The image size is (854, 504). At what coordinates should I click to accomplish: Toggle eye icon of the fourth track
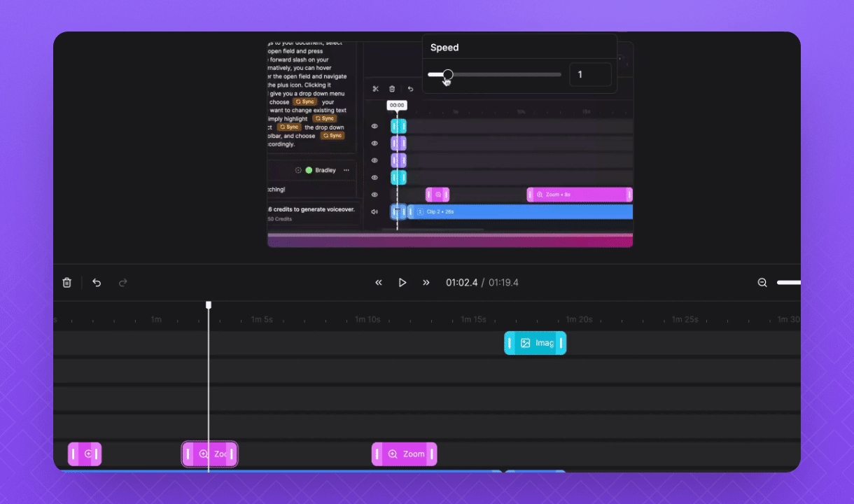tap(374, 178)
